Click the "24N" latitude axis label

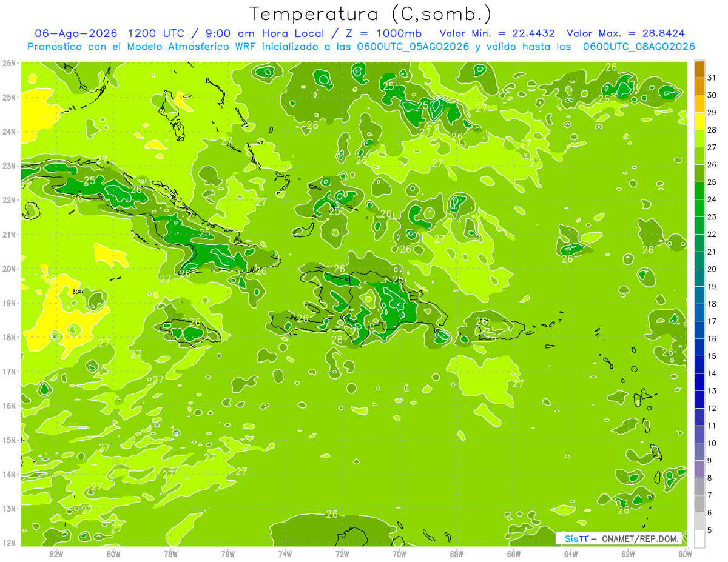tap(8, 131)
